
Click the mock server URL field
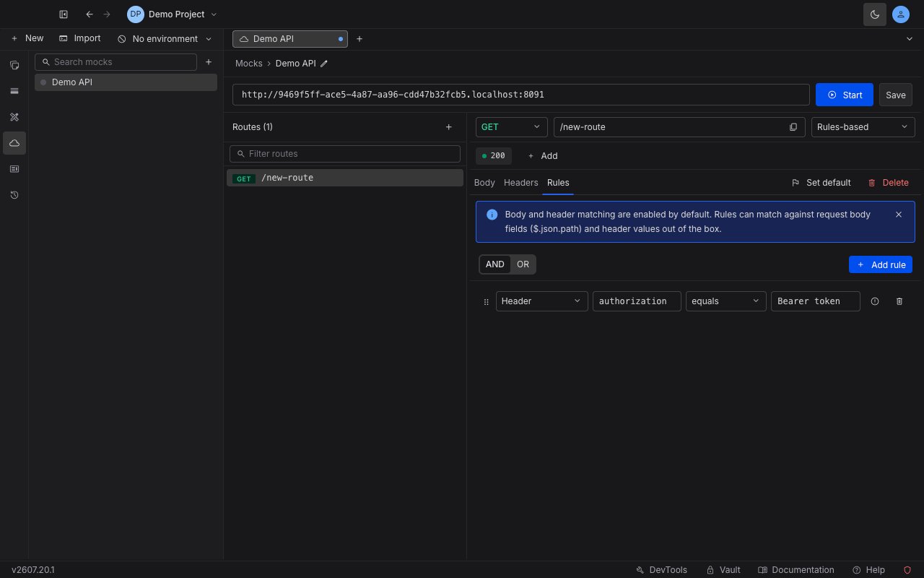(x=521, y=95)
